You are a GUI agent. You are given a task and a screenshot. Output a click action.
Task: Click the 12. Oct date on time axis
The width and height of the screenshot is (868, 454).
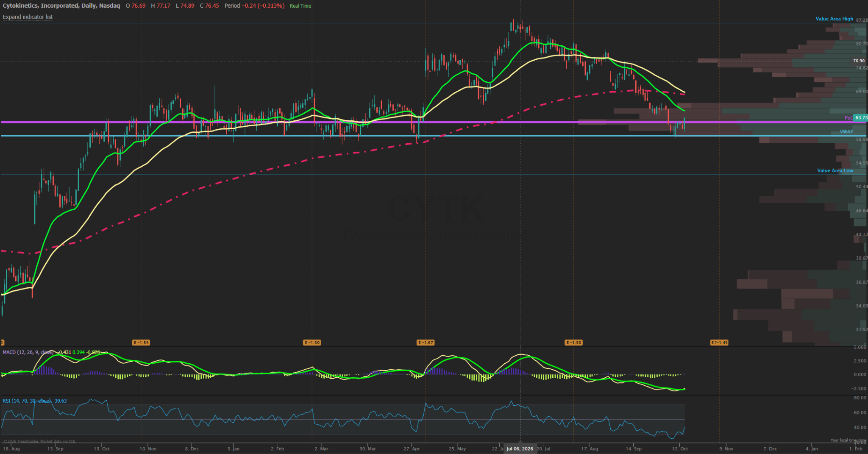coord(680,448)
